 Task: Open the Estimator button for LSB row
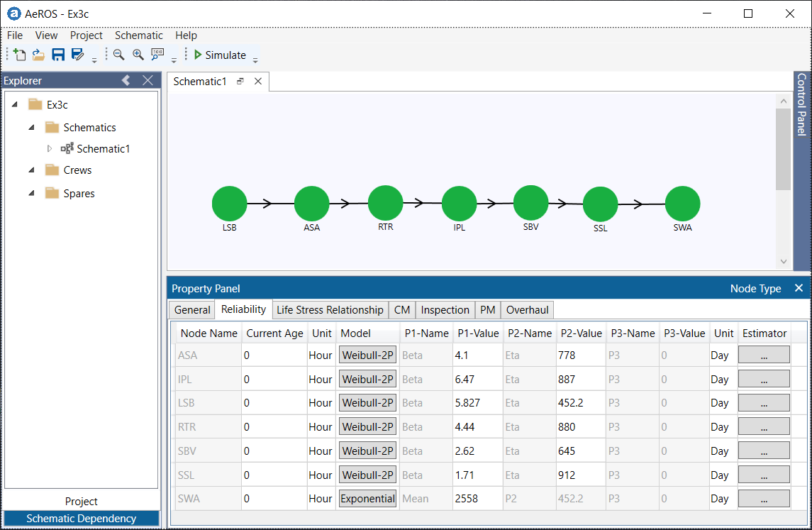[764, 402]
